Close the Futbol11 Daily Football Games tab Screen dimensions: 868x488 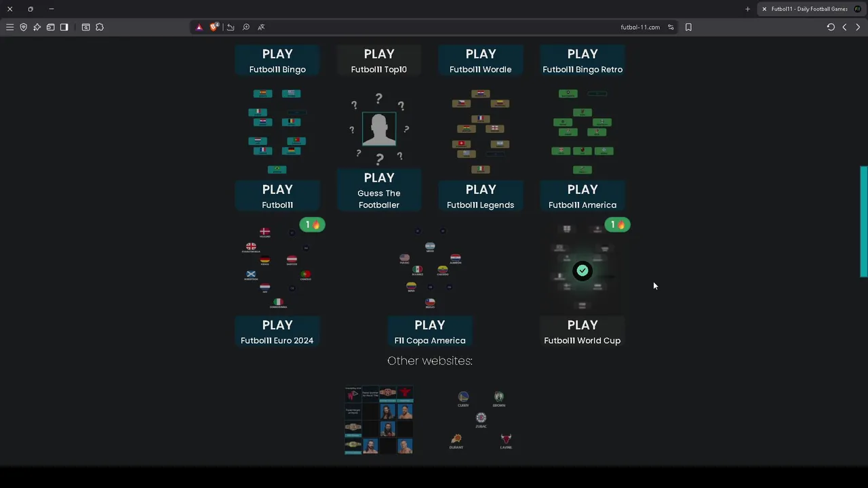pyautogui.click(x=764, y=9)
